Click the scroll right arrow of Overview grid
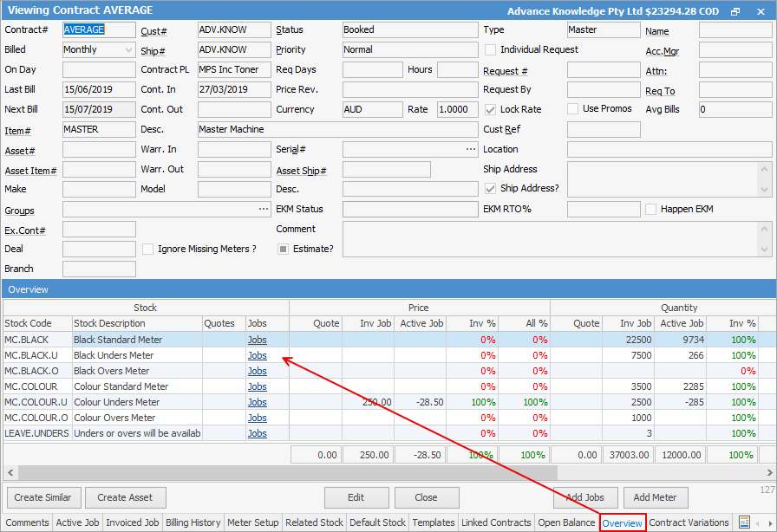Viewport: 777px width, 532px height. pos(769,472)
